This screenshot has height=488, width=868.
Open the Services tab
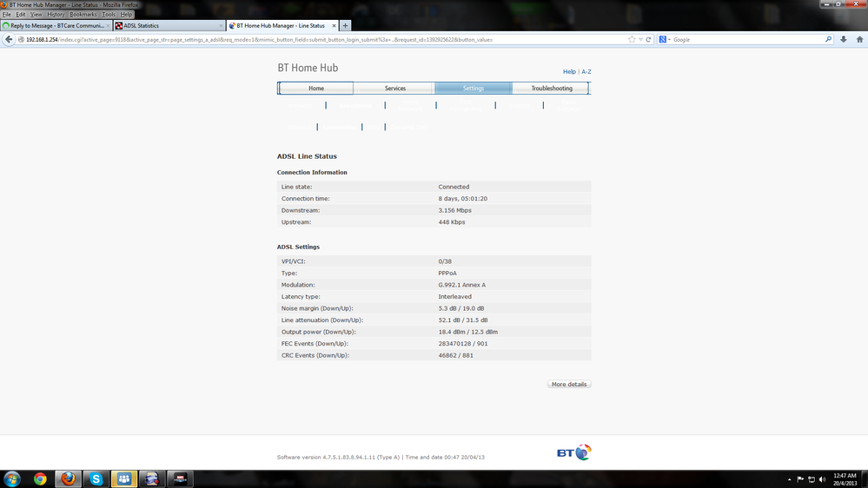coord(394,88)
